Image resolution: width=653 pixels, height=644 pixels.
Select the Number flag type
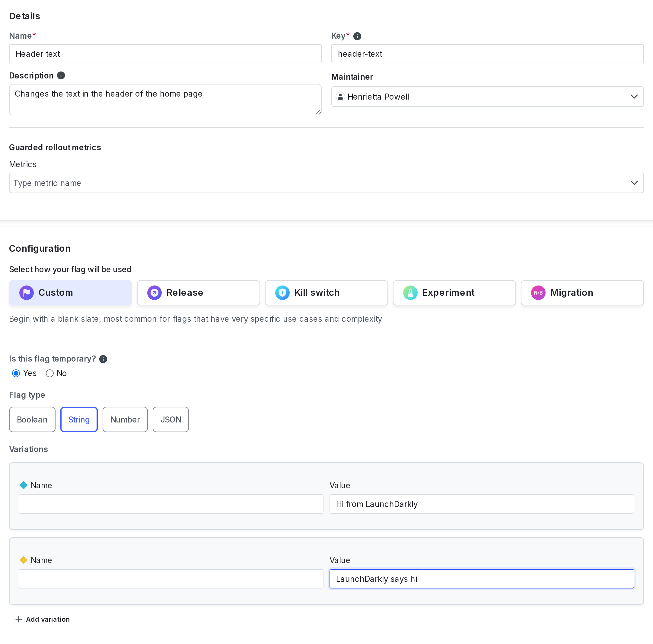click(x=125, y=419)
